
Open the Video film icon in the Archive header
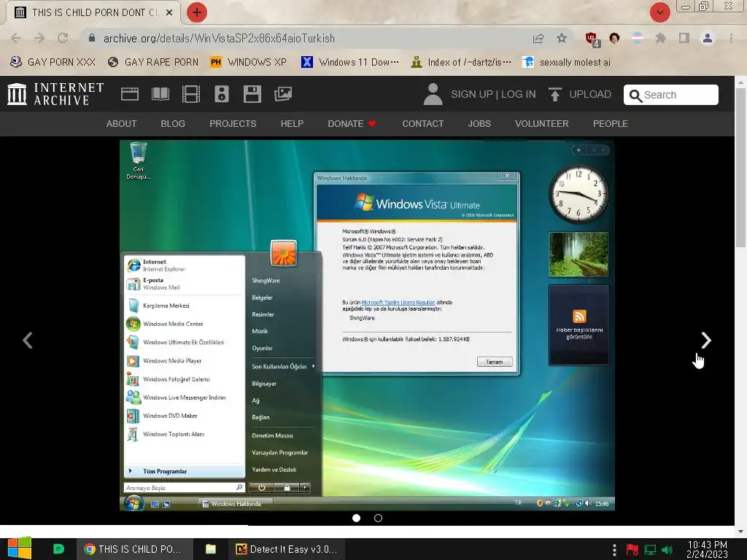[191, 94]
